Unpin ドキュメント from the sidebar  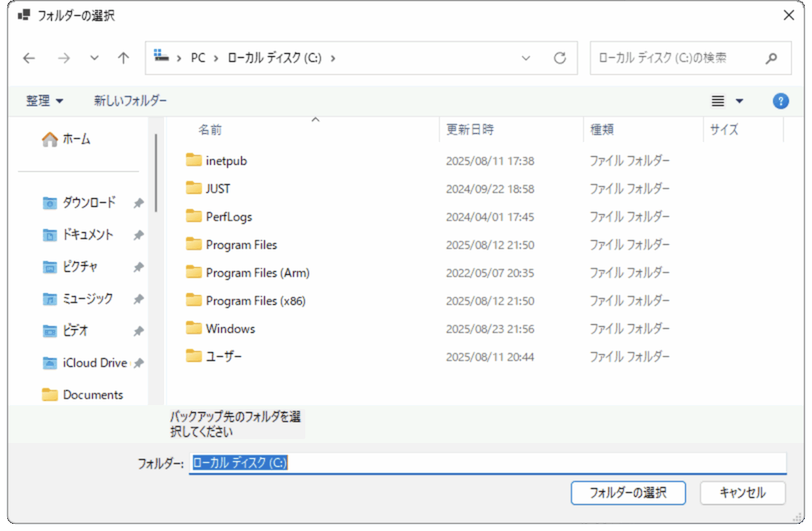(137, 235)
